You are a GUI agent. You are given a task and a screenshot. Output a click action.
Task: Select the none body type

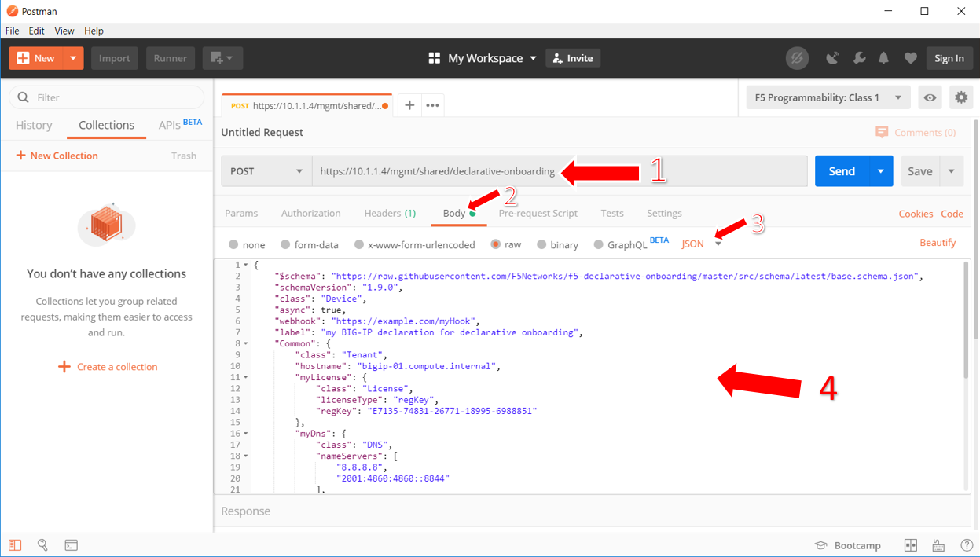point(233,244)
